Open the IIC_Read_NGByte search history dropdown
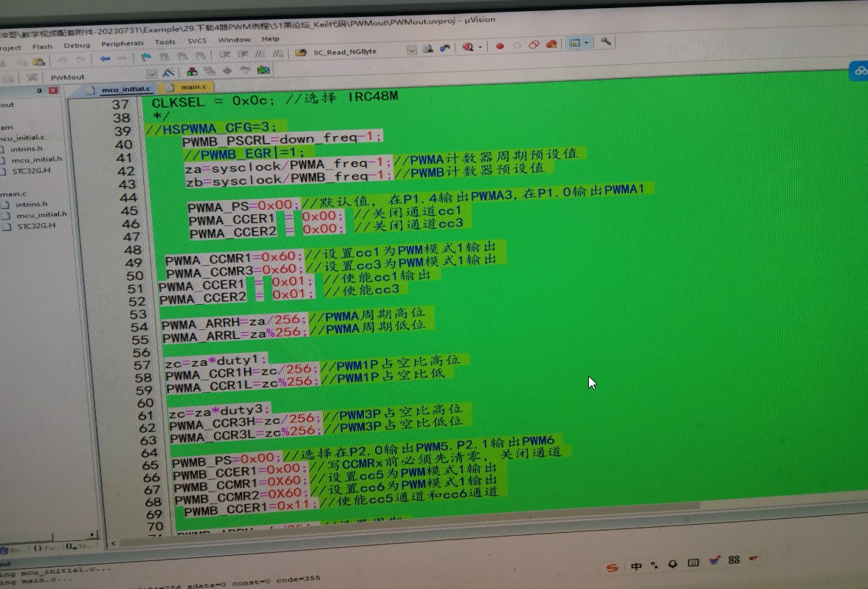The width and height of the screenshot is (868, 589). pyautogui.click(x=411, y=49)
